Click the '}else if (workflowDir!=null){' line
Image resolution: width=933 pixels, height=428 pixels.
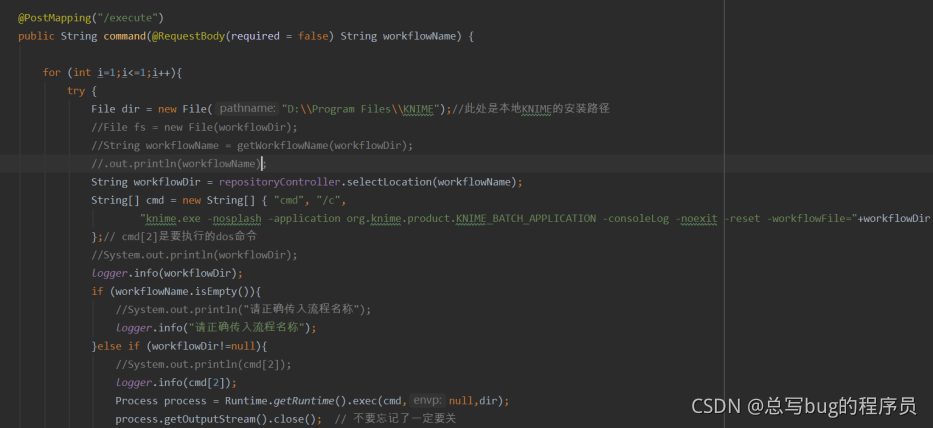tap(180, 346)
